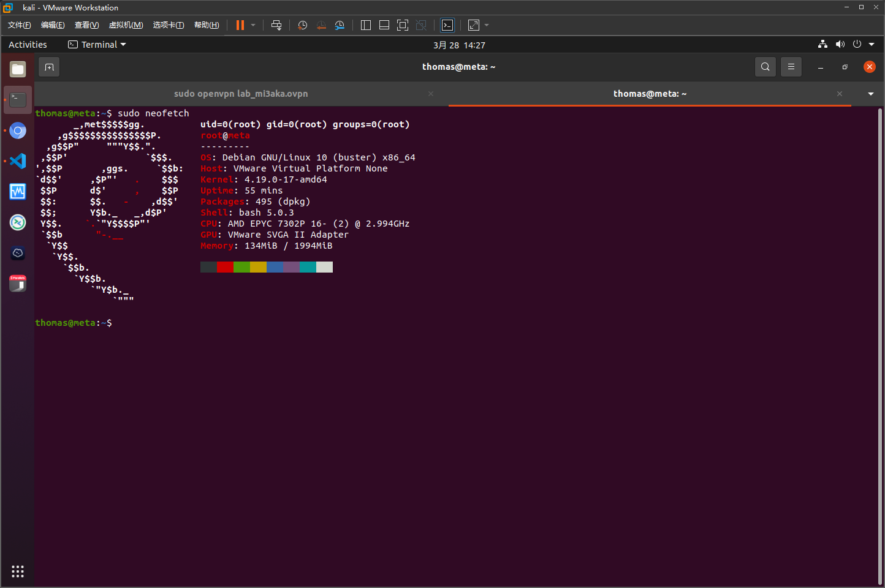
Task: Take a snapshot of the virtual machine
Action: click(x=303, y=25)
